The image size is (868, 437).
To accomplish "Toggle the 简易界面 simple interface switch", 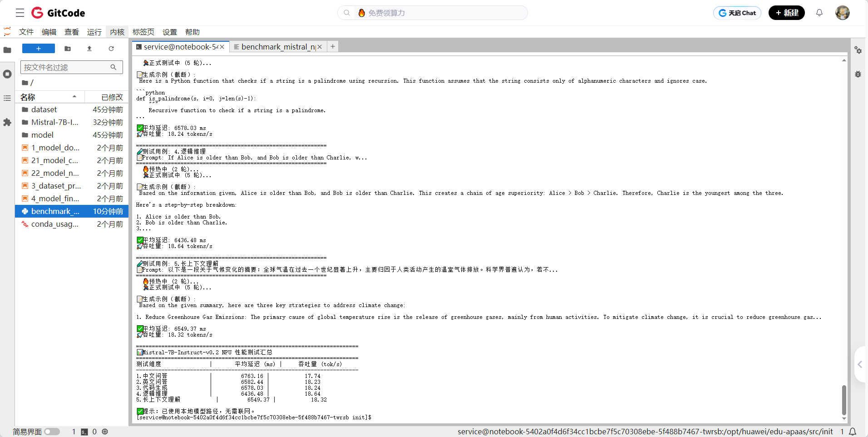I will tap(52, 432).
